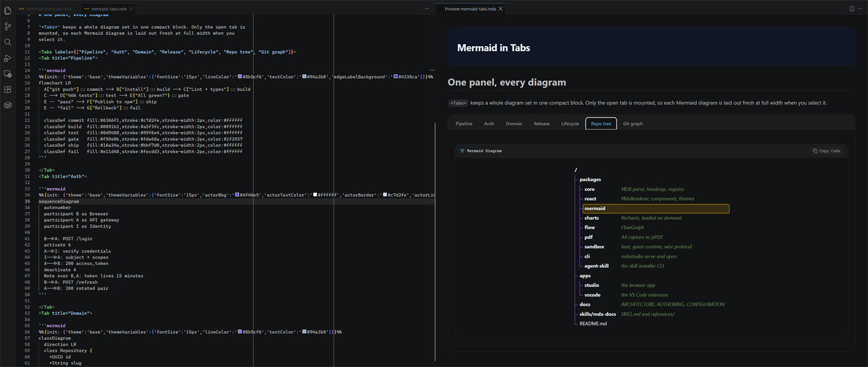The width and height of the screenshot is (868, 367).
Task: Show the Git graph diagram tab
Action: [633, 124]
